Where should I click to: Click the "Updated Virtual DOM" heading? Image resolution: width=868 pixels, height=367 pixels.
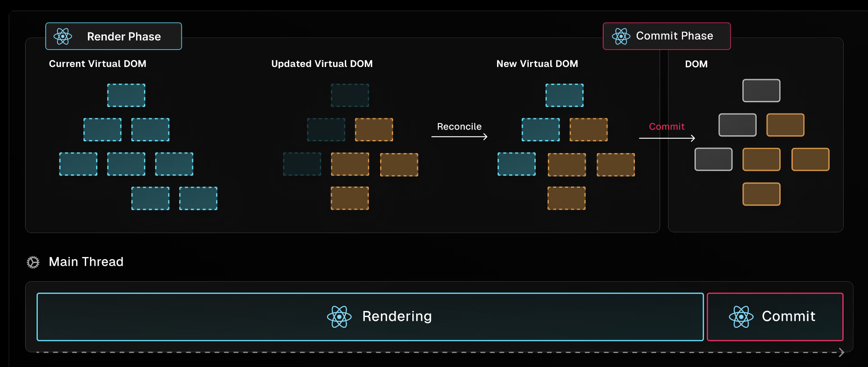tap(322, 63)
